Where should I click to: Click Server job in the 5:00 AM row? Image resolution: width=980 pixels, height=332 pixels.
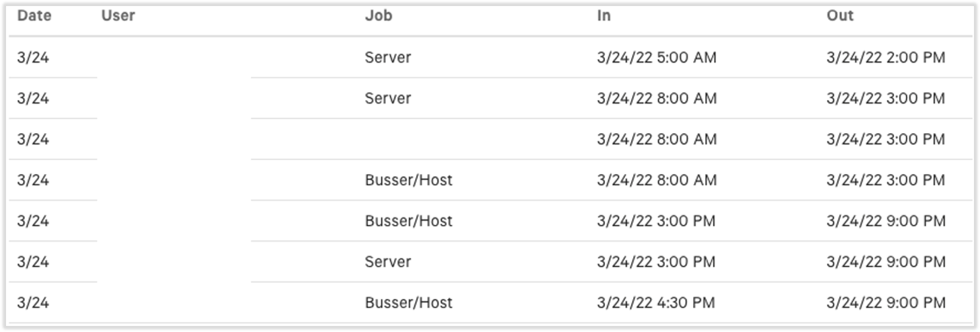[x=388, y=58]
